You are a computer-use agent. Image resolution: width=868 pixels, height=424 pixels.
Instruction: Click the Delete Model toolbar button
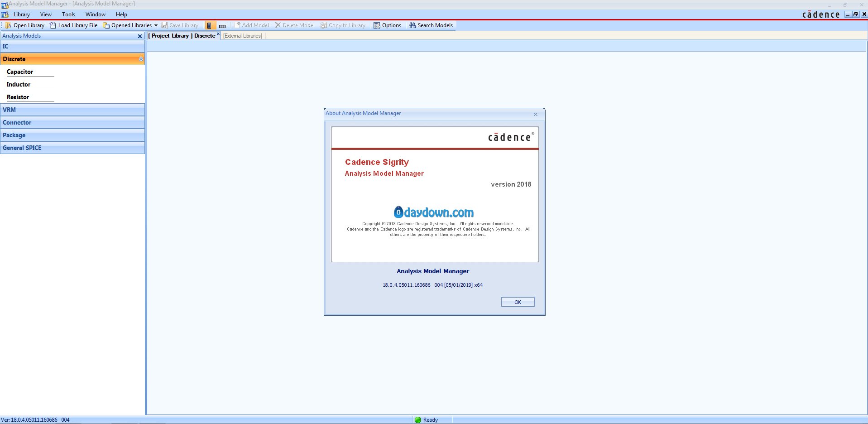click(295, 25)
